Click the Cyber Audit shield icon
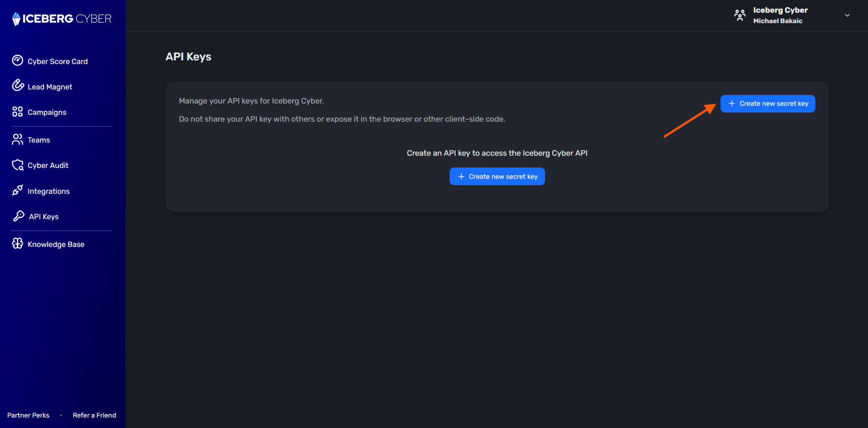The width and height of the screenshot is (868, 428). click(18, 165)
